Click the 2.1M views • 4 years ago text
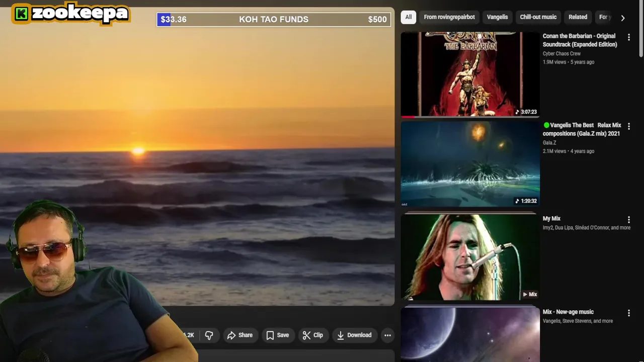Screen dimensions: 644x362 click(x=569, y=151)
